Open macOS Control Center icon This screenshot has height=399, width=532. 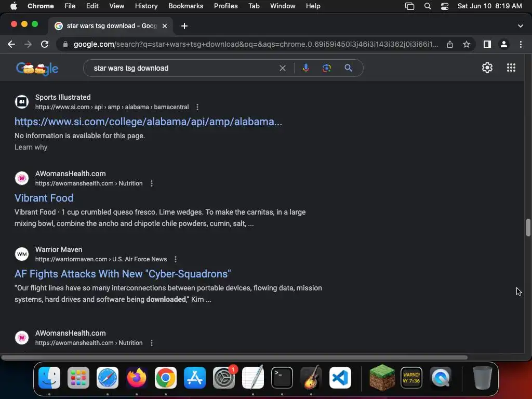pos(445,6)
